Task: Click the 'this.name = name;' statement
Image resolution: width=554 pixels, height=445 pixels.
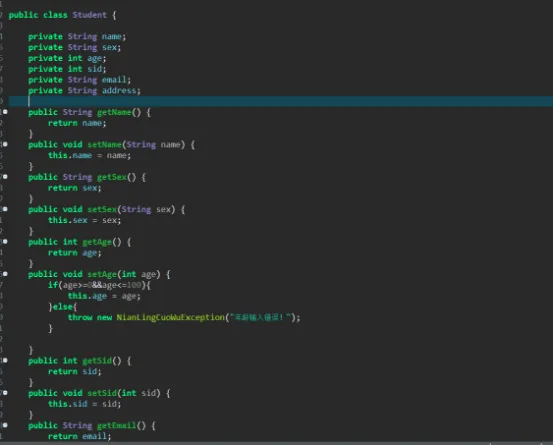Action: tap(89, 156)
